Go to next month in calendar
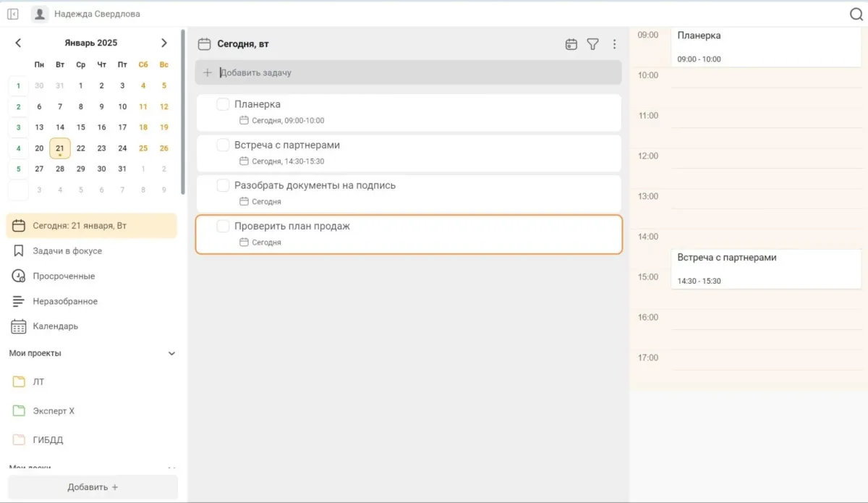The image size is (868, 503). [x=164, y=43]
